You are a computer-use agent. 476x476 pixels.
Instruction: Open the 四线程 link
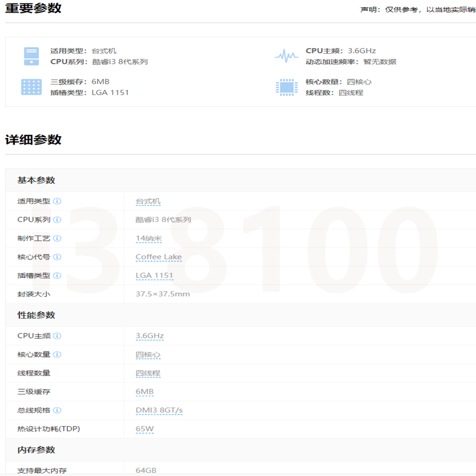[148, 373]
